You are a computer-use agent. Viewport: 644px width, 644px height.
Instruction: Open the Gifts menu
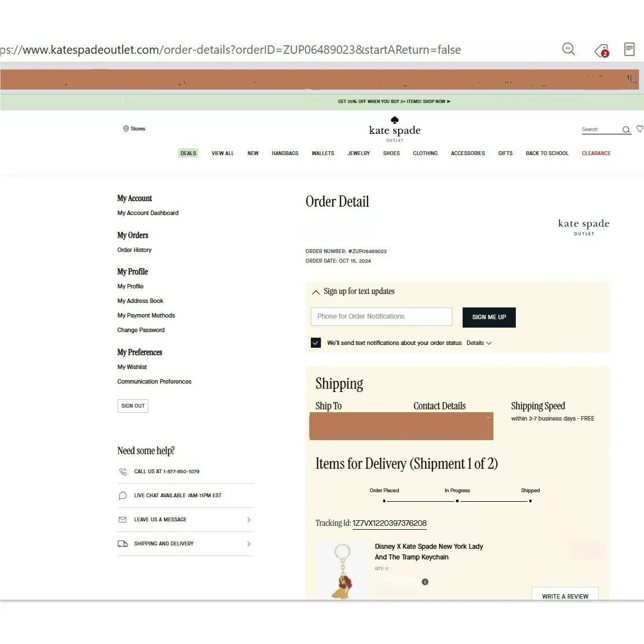[505, 153]
